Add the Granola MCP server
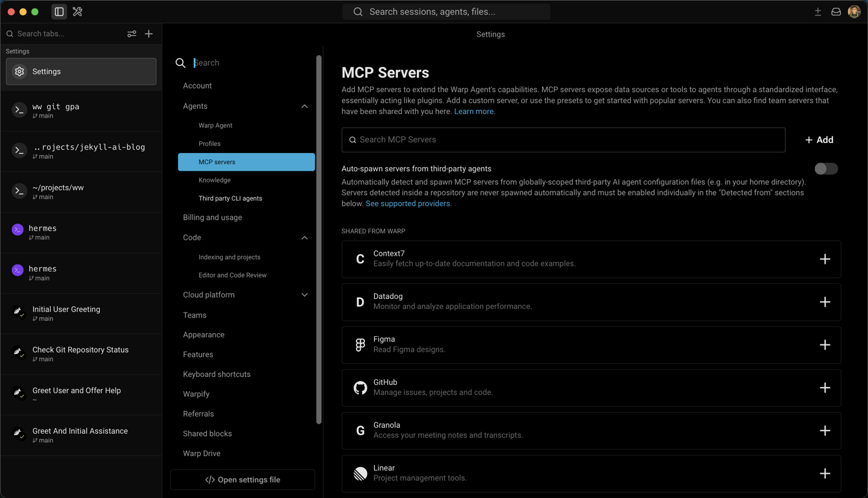The width and height of the screenshot is (868, 498). pos(825,431)
